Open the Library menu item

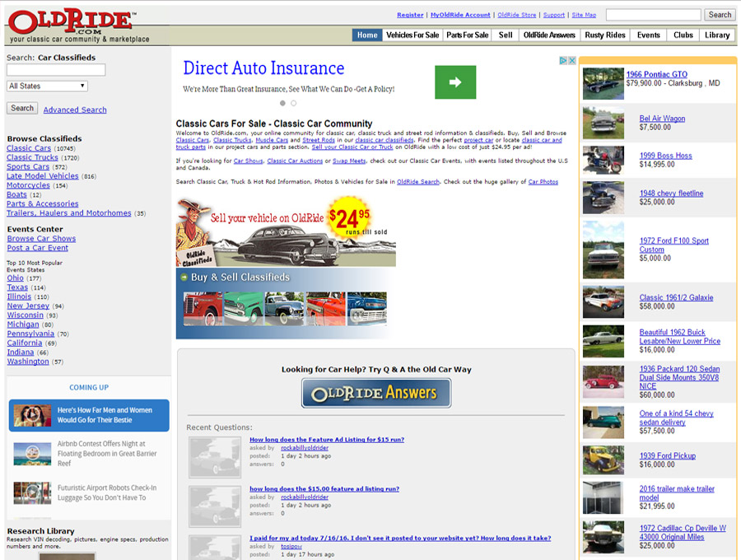(717, 35)
